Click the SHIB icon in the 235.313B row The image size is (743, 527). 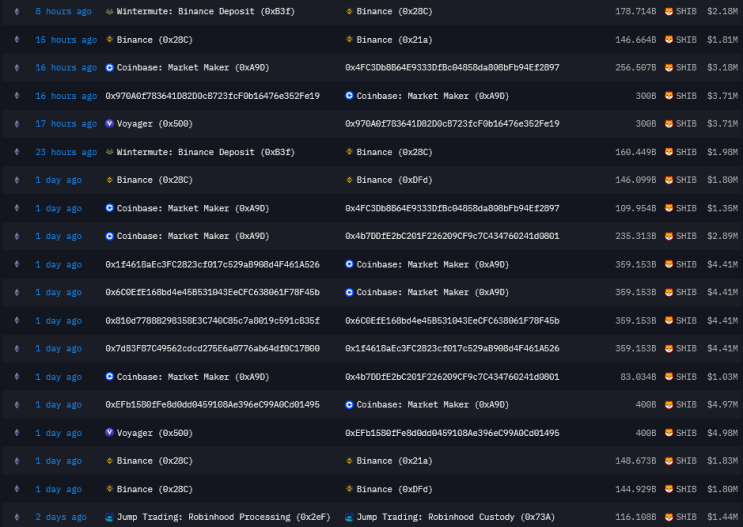pos(669,236)
